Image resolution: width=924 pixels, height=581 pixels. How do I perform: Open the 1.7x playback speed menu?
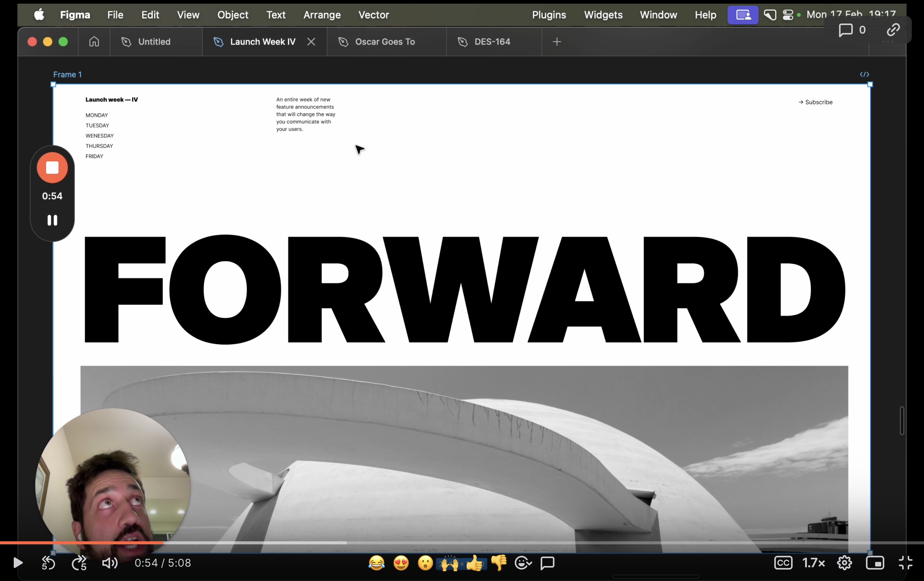coord(813,563)
